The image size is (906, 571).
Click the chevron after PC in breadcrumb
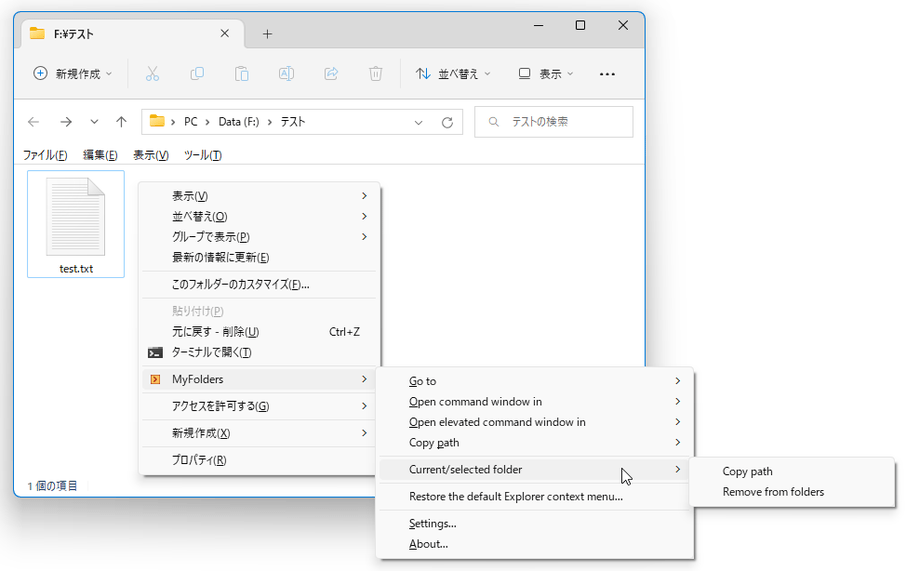[207, 122]
